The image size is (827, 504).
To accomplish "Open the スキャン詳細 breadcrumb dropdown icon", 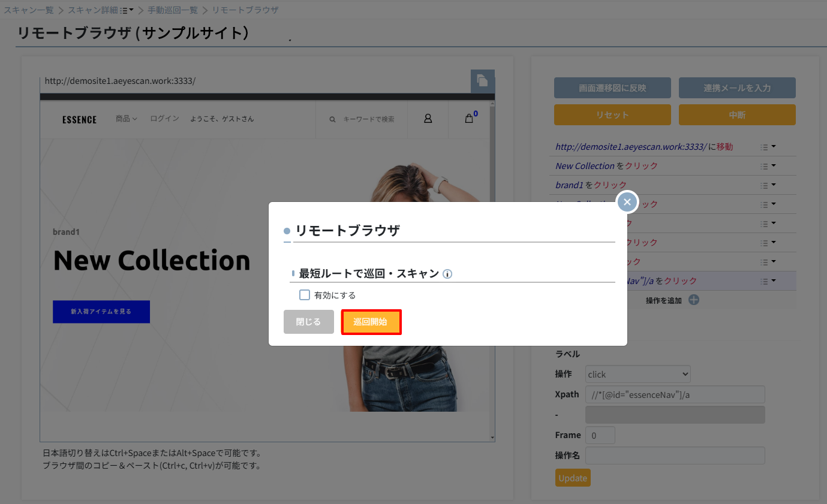I will click(x=127, y=10).
